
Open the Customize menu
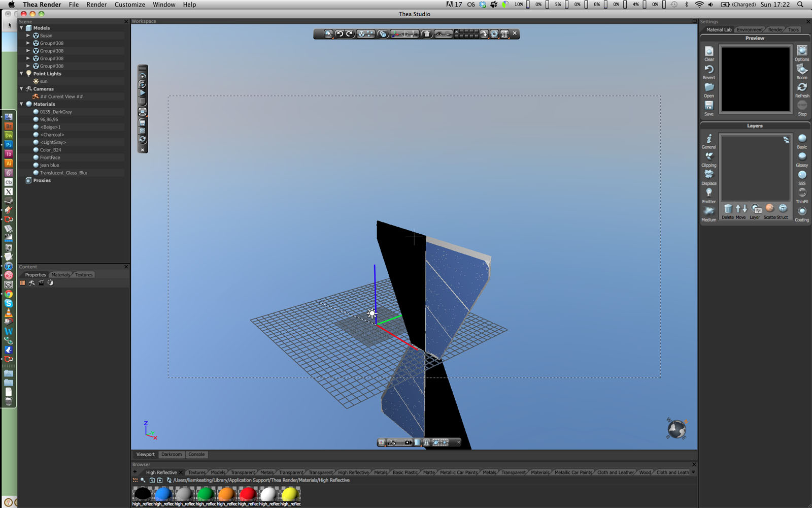pyautogui.click(x=130, y=5)
